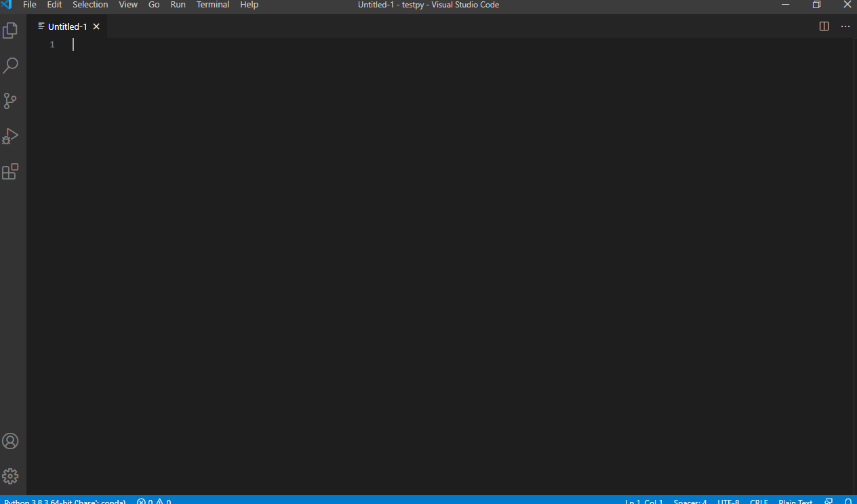857x504 pixels.
Task: Close the Untitled-1 tab
Action: click(x=96, y=26)
